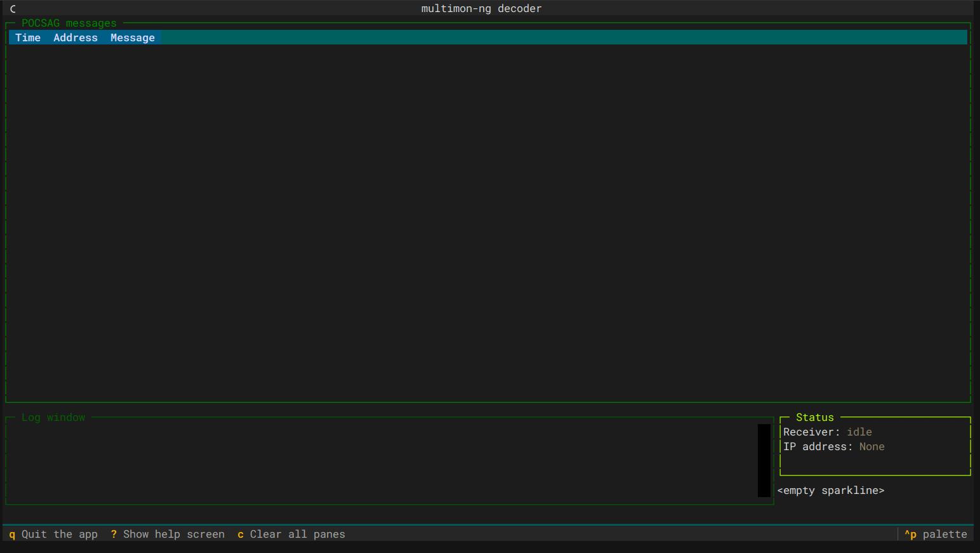Click the POCSAG messages panel label
This screenshot has height=553, width=980.
click(69, 23)
